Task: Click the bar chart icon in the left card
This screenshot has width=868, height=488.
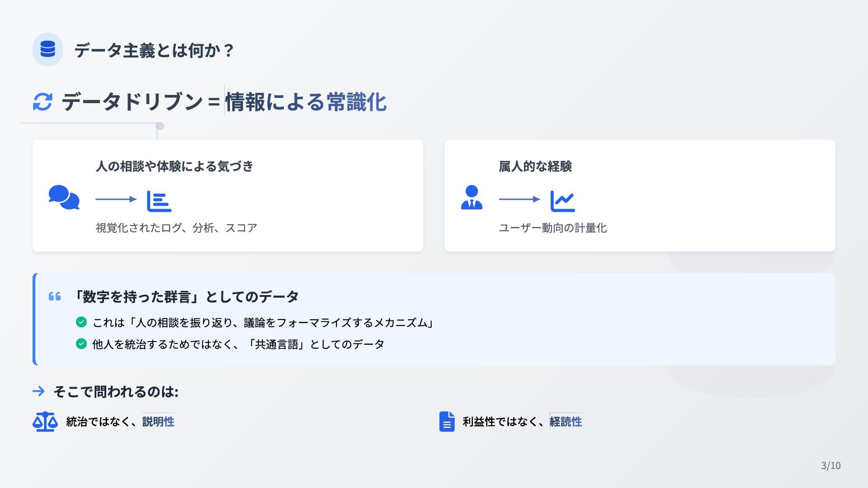Action: [x=159, y=201]
